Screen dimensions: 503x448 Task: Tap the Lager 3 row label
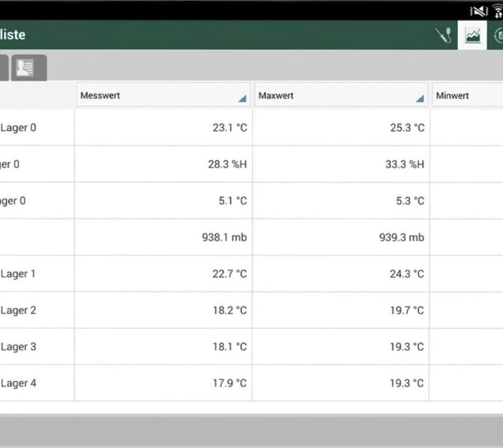[18, 346]
